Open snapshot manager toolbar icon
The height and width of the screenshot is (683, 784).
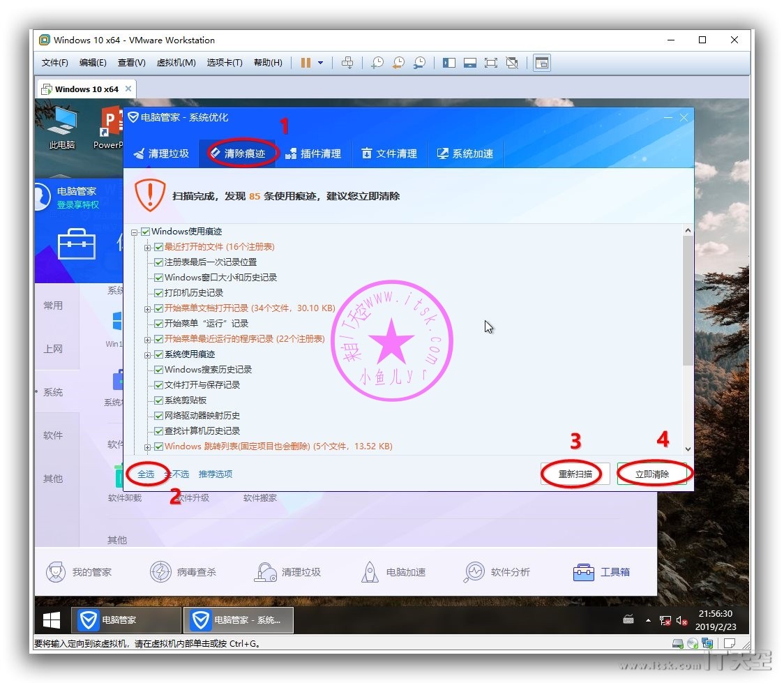pyautogui.click(x=419, y=63)
